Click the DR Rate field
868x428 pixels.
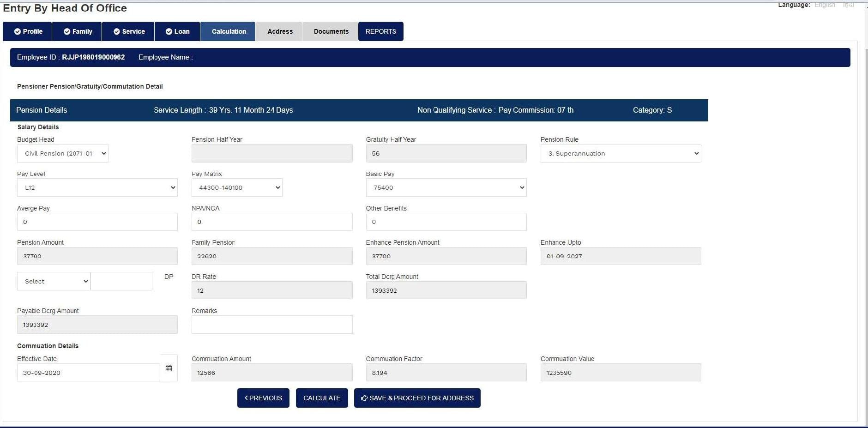coord(272,290)
